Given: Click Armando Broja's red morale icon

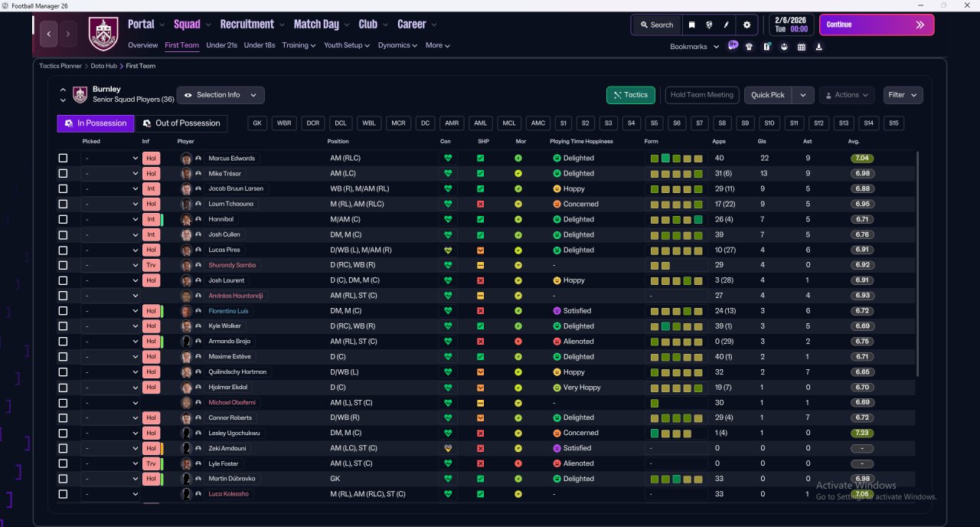Looking at the screenshot, I should point(518,342).
